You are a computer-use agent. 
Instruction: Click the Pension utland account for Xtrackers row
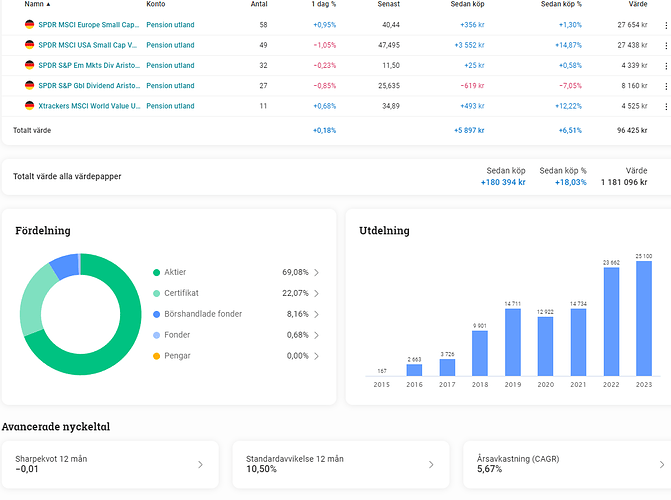[170, 105]
